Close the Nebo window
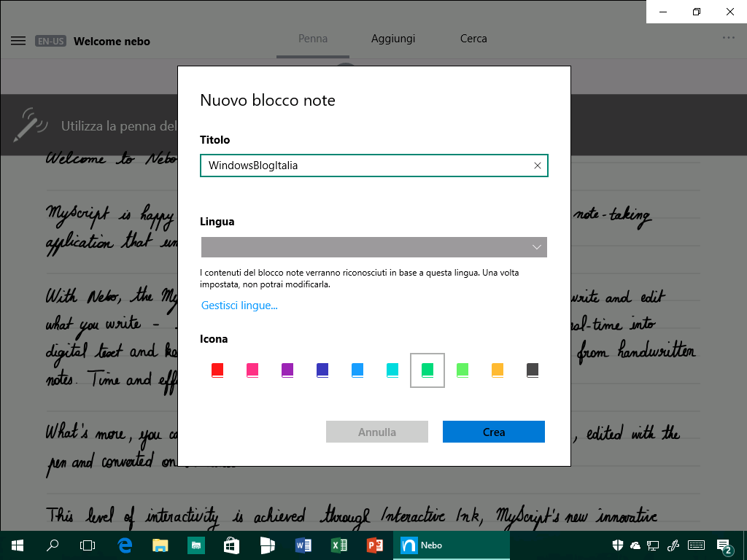 [729, 12]
